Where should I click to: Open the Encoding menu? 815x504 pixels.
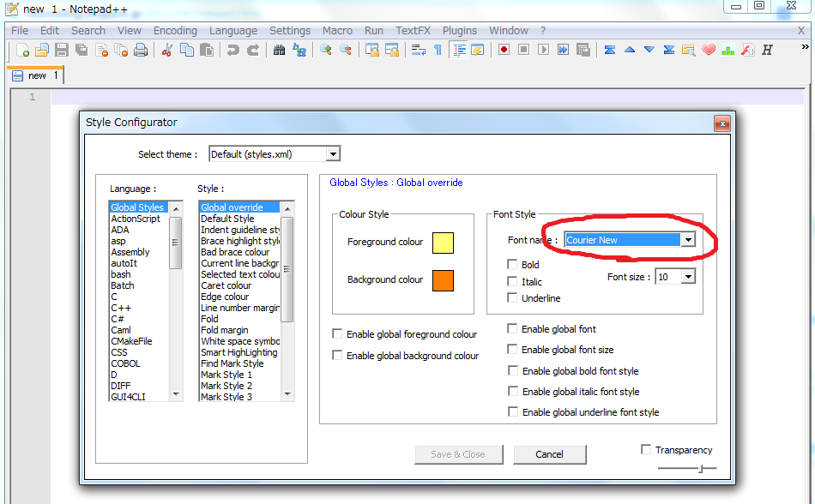tap(175, 31)
